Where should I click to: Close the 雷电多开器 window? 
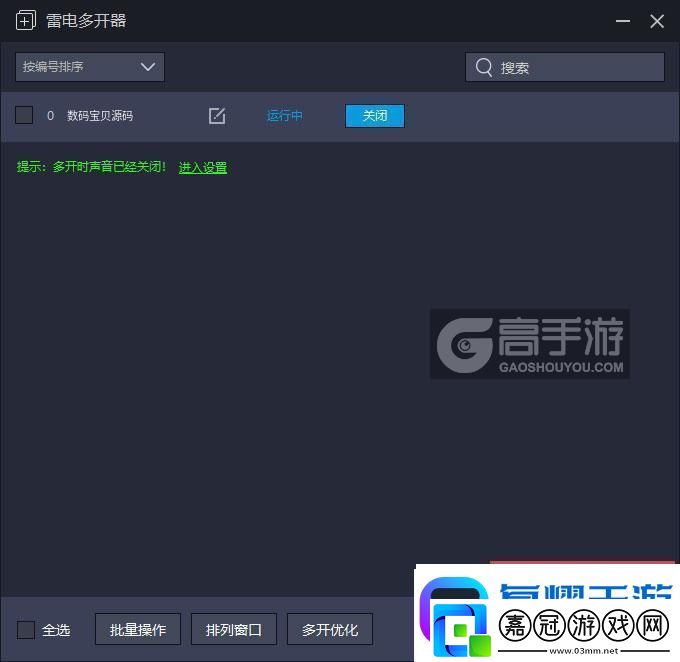657,21
